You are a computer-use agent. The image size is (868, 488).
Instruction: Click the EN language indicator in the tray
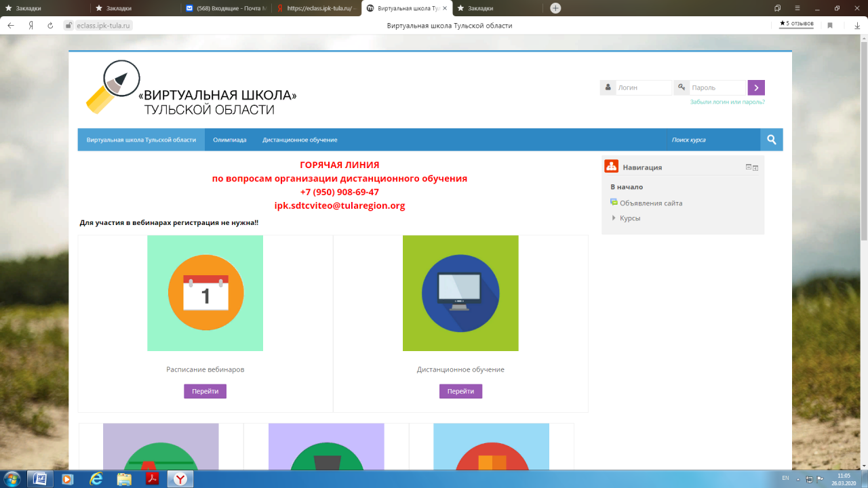(x=785, y=479)
